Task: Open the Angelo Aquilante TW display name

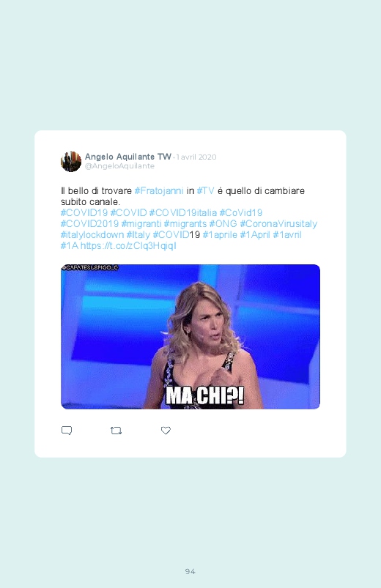Action: click(x=128, y=157)
